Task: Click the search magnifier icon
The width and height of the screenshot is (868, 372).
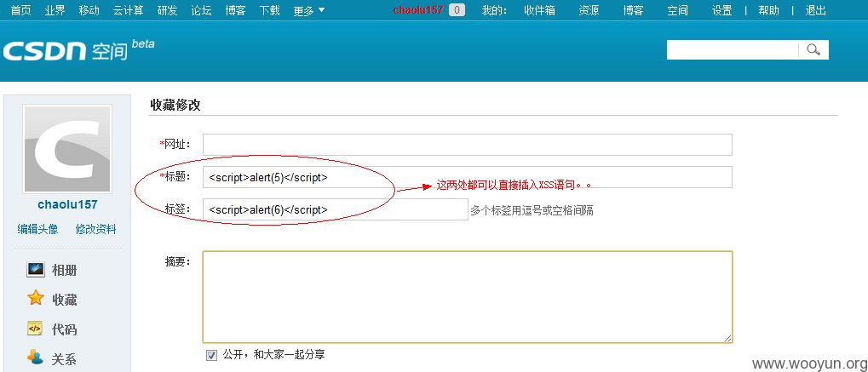Action: point(813,50)
